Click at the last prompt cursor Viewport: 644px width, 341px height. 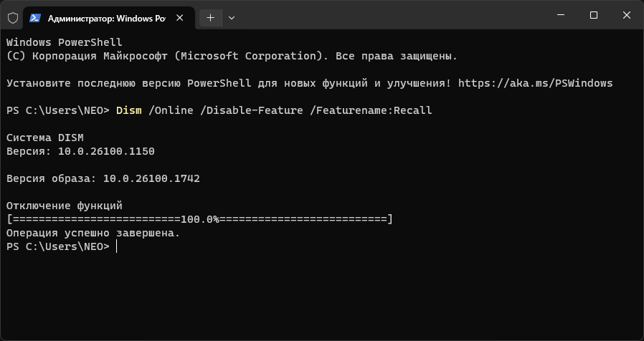point(117,246)
